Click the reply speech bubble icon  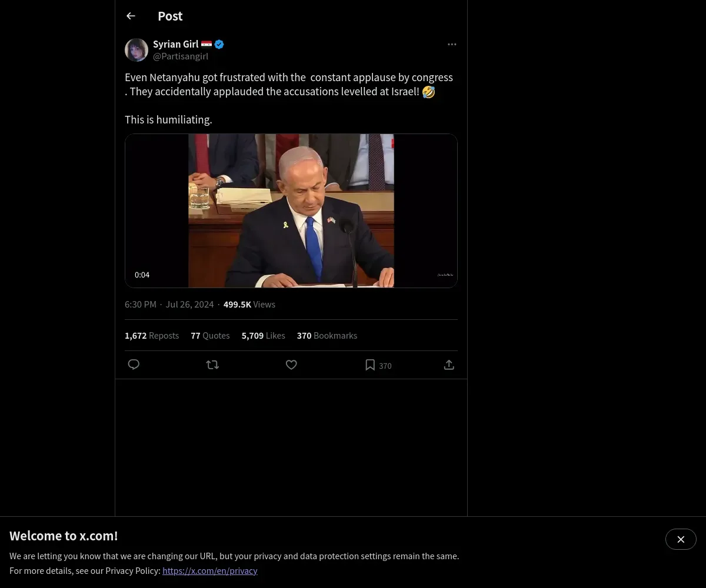coord(134,365)
